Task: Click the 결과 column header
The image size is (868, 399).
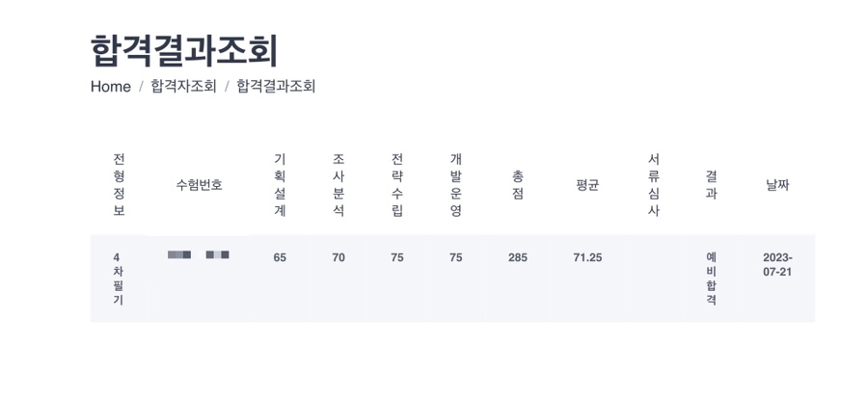Action: (x=712, y=185)
